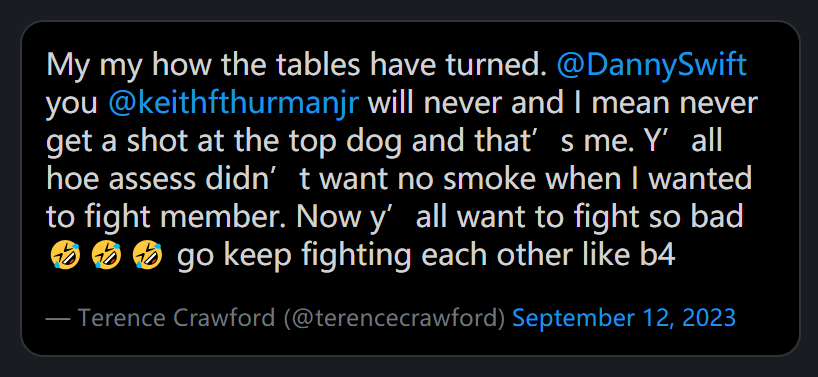
Task: Open the September 12, 2023 date link
Action: 624,318
